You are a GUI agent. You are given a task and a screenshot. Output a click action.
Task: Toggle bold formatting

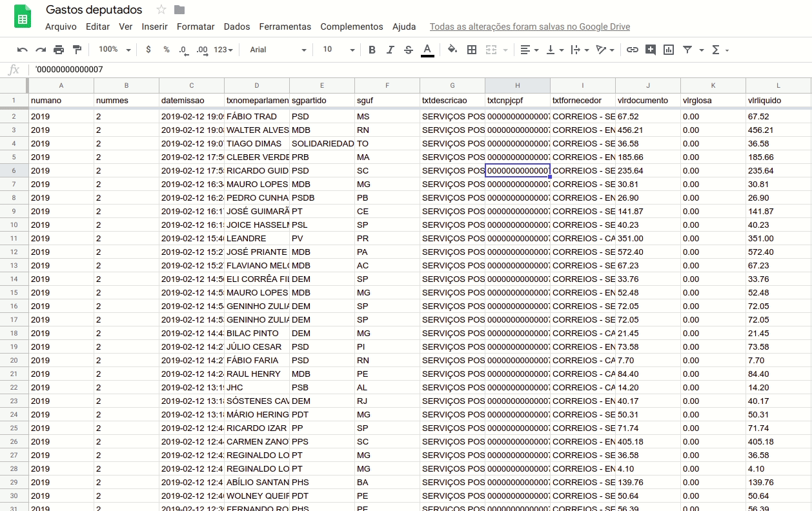(x=372, y=50)
